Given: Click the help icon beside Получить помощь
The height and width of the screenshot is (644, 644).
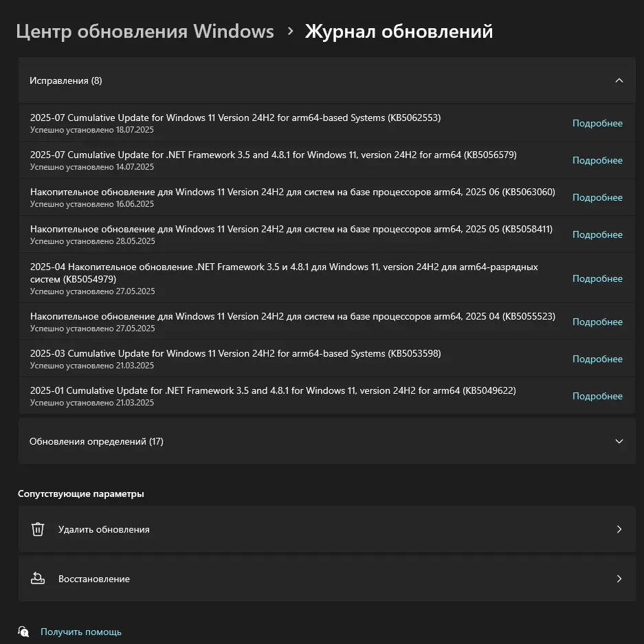Looking at the screenshot, I should tap(23, 632).
